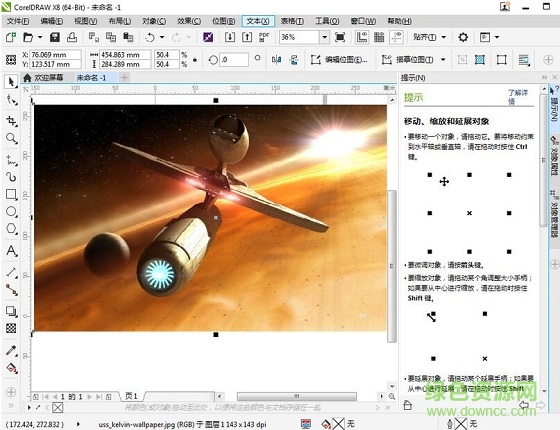Select the Shape tool
This screenshot has width=560, height=430.
click(11, 100)
